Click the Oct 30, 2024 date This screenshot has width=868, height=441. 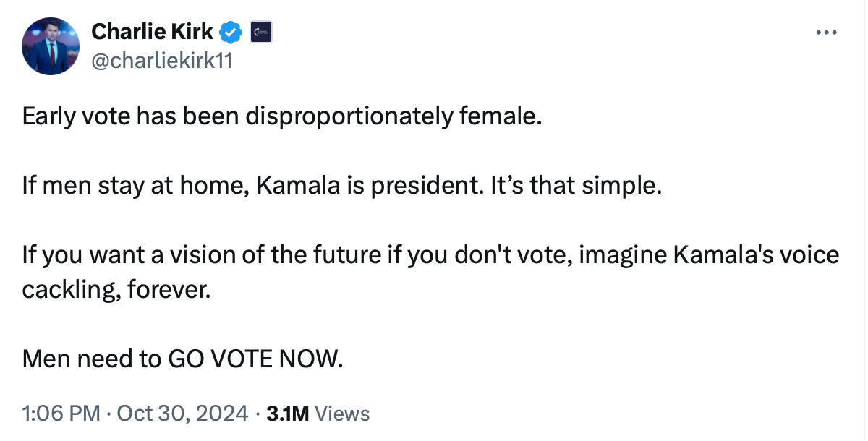[182, 414]
